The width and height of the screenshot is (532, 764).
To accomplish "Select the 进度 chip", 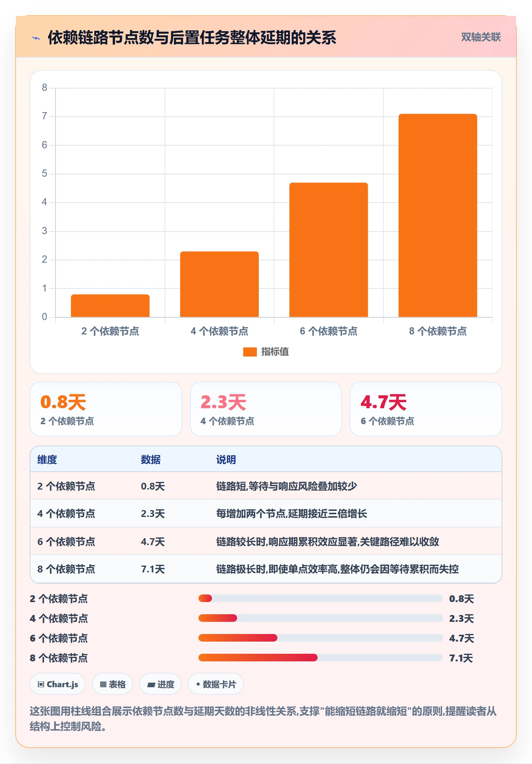I will click(x=160, y=684).
